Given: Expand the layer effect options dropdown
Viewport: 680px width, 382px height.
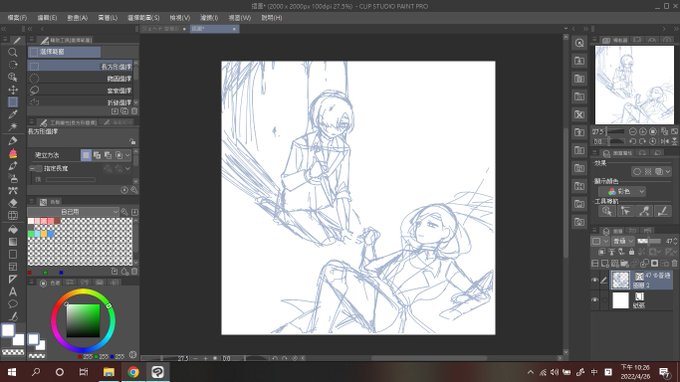Looking at the screenshot, I should (668, 172).
